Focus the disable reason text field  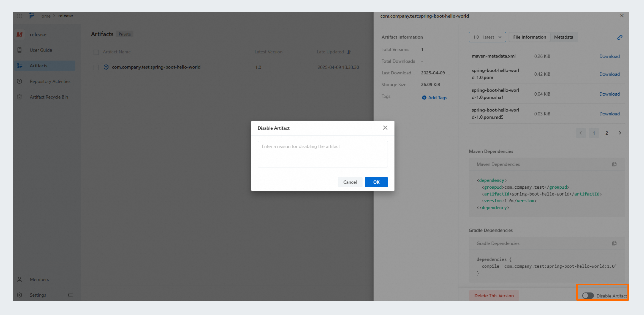pyautogui.click(x=322, y=154)
